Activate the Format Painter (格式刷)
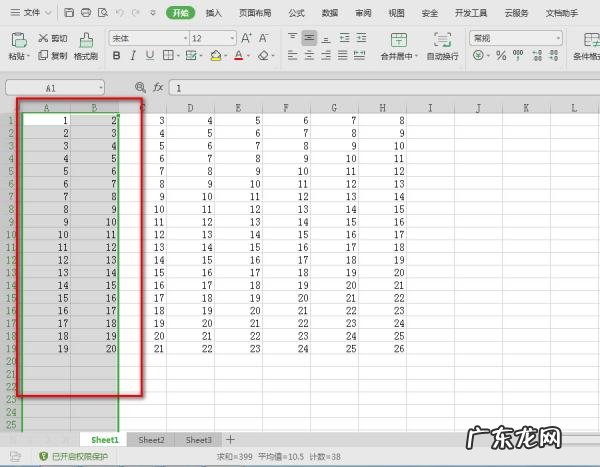This screenshot has width=600, height=467. click(x=86, y=47)
